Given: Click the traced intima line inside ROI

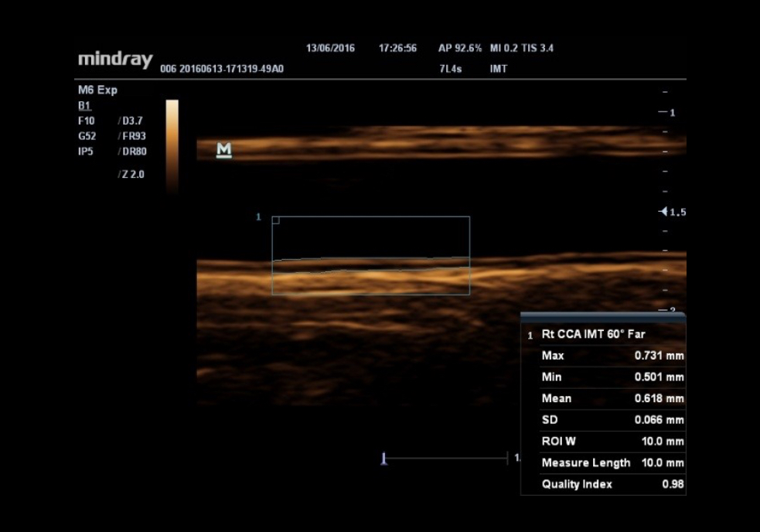Looking at the screenshot, I should [371, 258].
